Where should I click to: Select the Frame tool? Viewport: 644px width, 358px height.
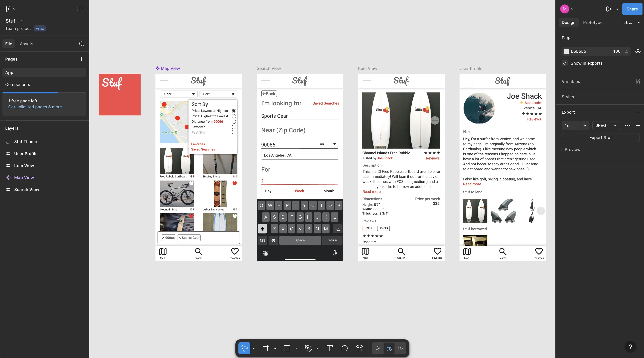click(266, 348)
